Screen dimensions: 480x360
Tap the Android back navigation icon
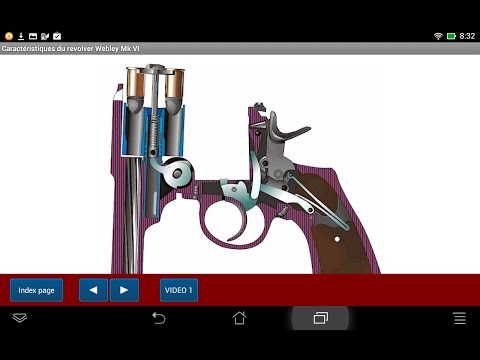coord(159,318)
